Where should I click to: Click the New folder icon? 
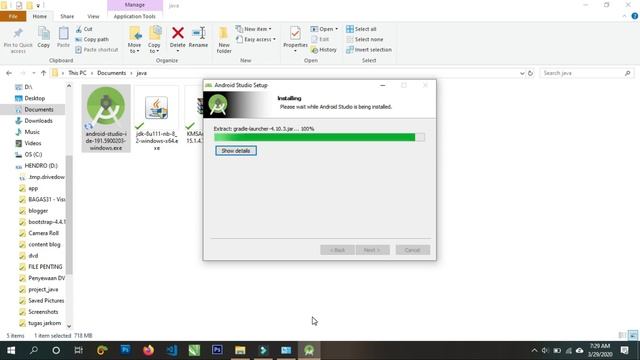[224, 33]
